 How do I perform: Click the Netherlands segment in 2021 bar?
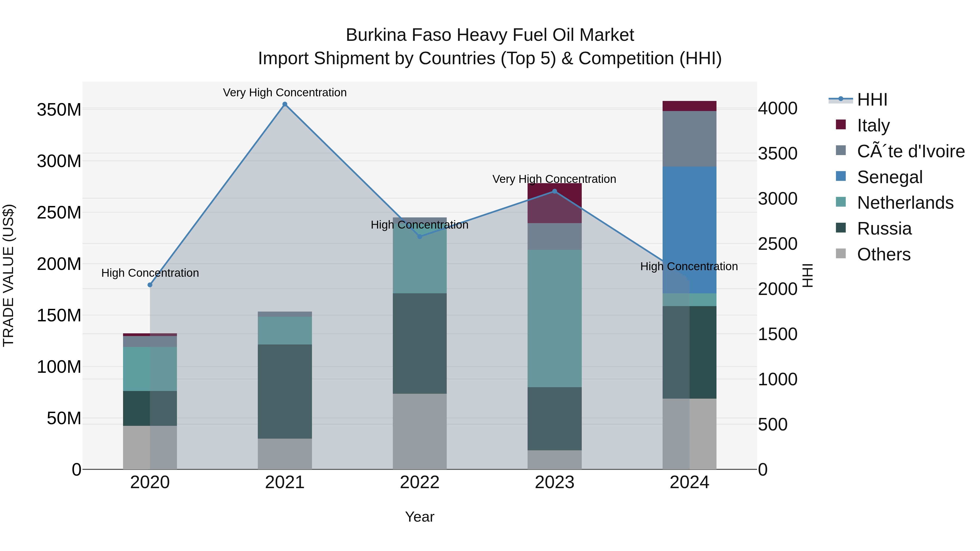(285, 331)
